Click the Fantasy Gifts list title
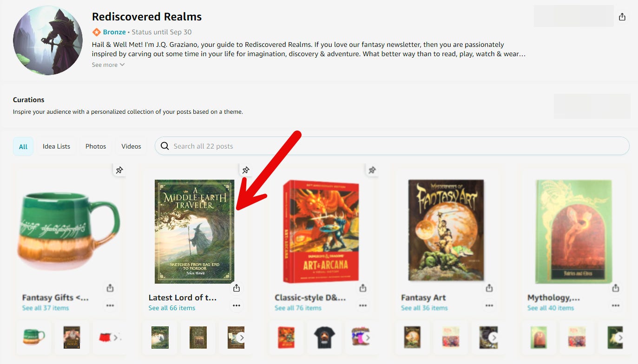638x364 pixels. click(x=55, y=298)
